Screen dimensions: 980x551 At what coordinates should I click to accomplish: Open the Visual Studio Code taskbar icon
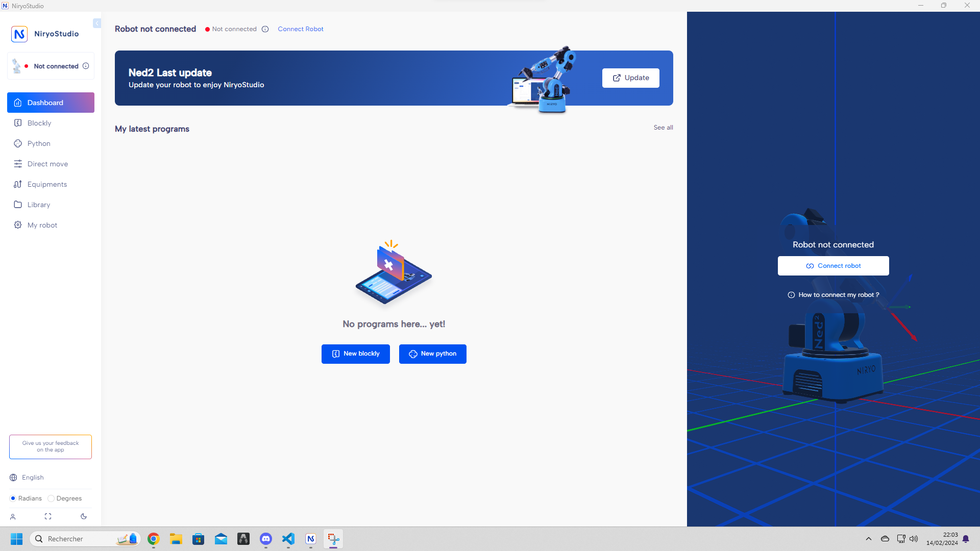click(288, 539)
